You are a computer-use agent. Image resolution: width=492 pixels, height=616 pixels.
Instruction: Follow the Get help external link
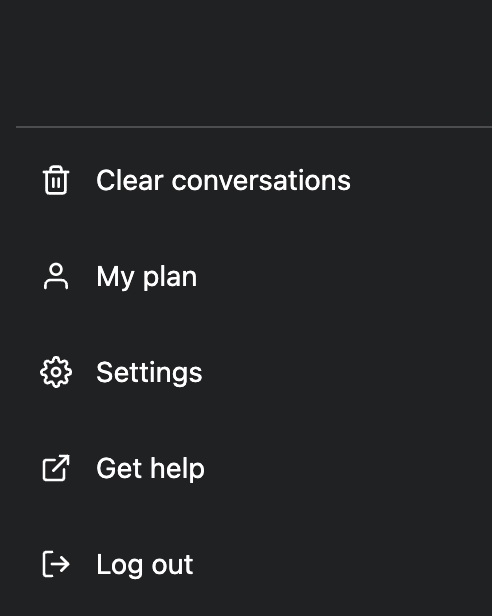coord(151,469)
